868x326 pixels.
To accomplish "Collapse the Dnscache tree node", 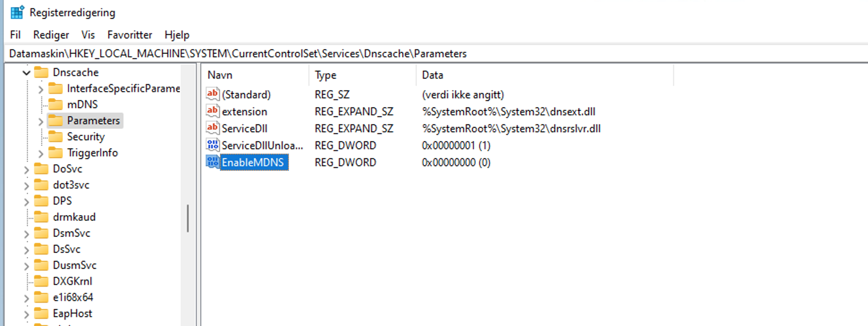I will click(26, 73).
